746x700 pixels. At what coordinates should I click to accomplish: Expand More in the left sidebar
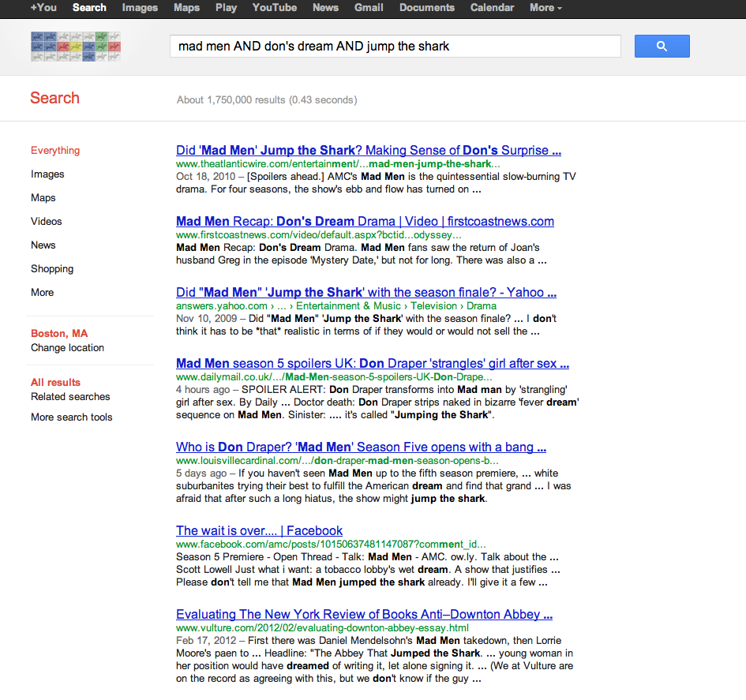coord(43,292)
